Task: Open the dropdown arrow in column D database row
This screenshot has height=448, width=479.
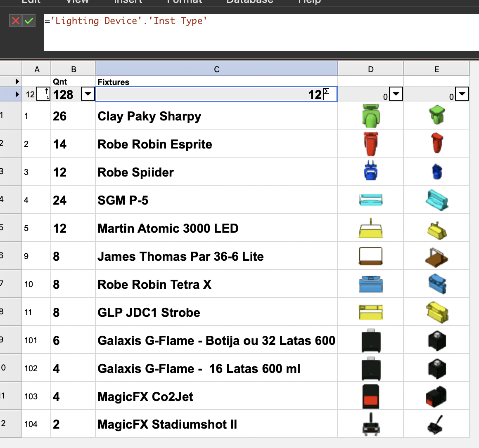Action: [x=396, y=94]
